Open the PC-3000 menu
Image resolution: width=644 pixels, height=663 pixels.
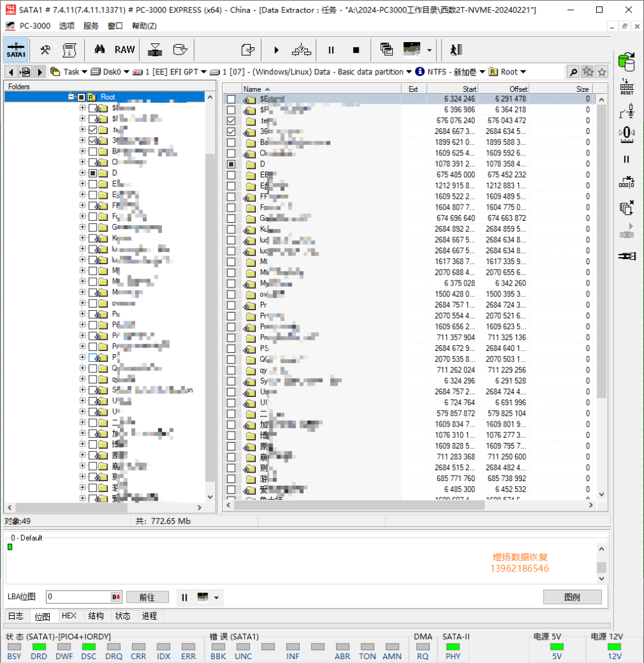click(35, 26)
